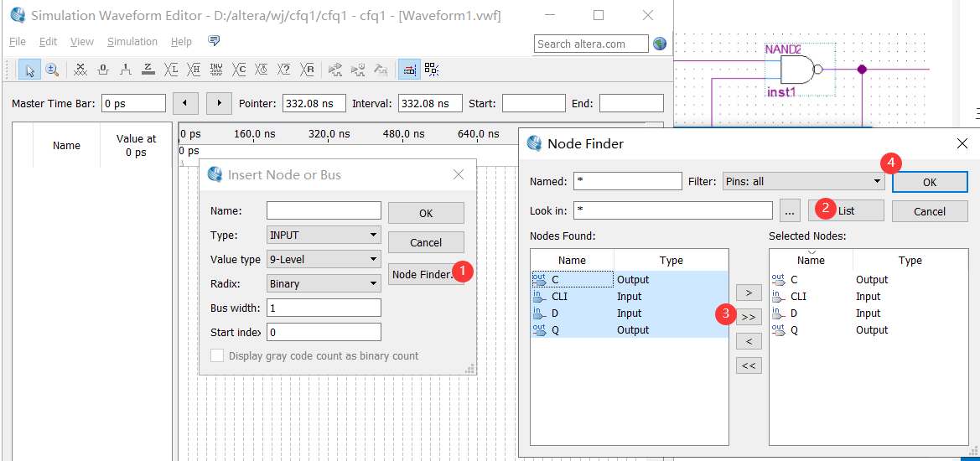Activate the Zoom tool in toolbar
Image resolution: width=980 pixels, height=461 pixels.
[x=52, y=70]
